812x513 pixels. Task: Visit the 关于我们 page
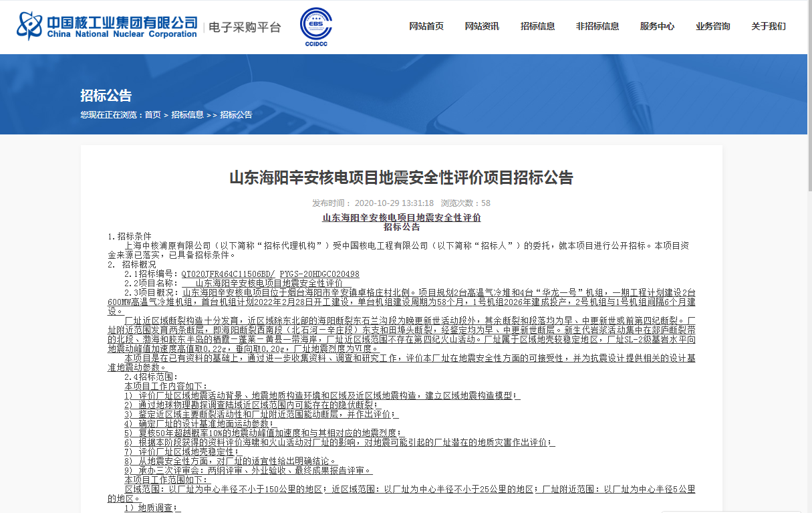click(x=768, y=27)
